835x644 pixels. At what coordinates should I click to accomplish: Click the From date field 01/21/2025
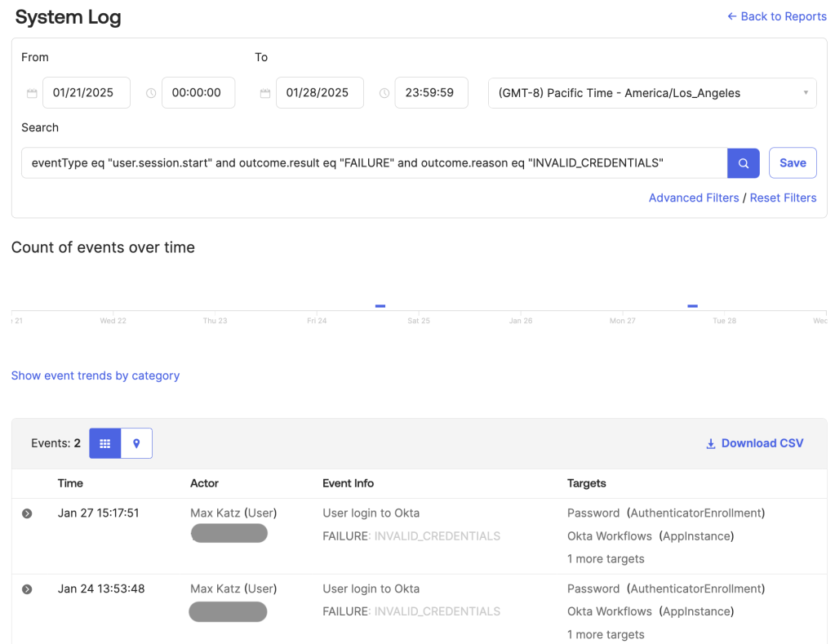pyautogui.click(x=86, y=93)
